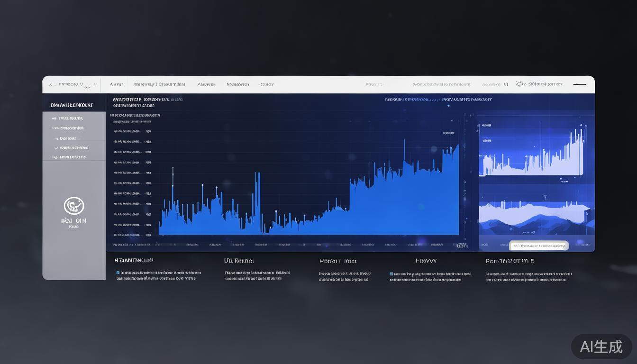Click the X icon at top-left of toolbar
Image resolution: width=637 pixels, height=364 pixels.
(x=50, y=84)
